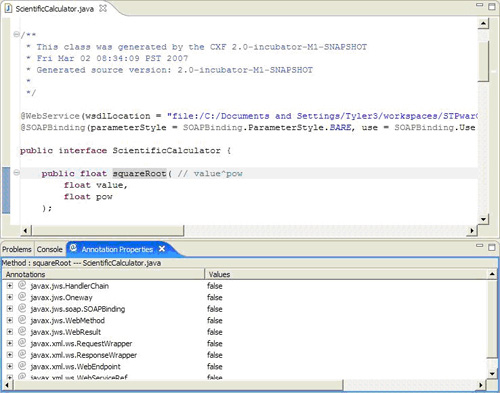Click the Annotation Properties tab icon
Image resolution: width=500 pixels, height=393 pixels.
(x=73, y=248)
